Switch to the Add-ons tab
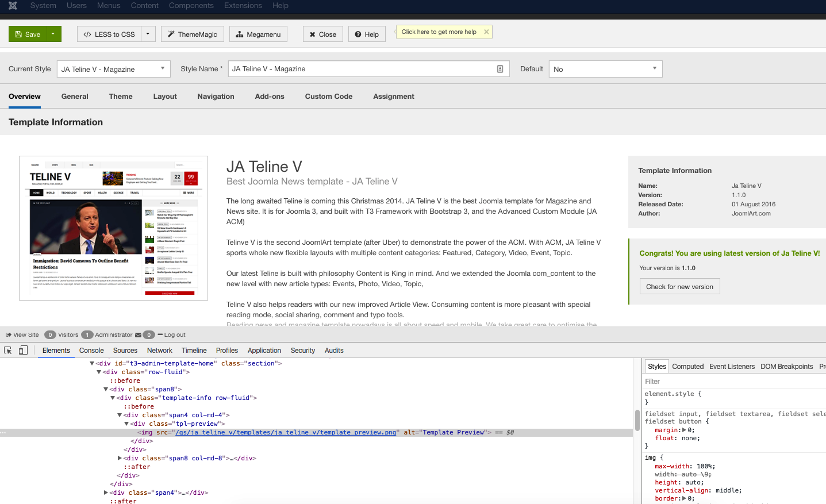Viewport: 826px width, 504px height. click(270, 97)
